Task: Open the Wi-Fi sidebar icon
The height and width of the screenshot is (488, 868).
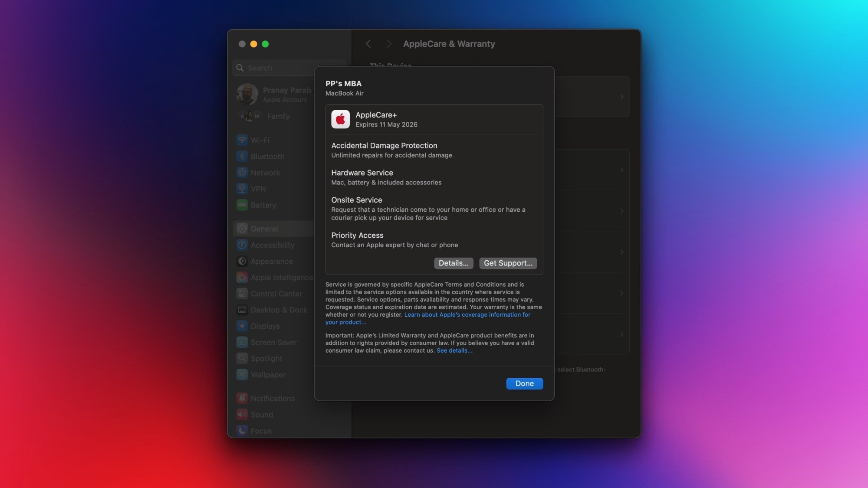Action: [242, 140]
